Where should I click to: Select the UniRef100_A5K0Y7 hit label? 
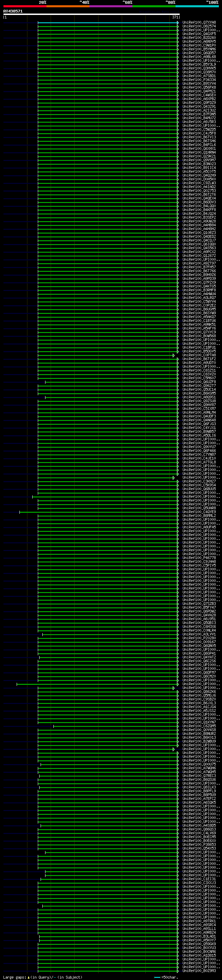(x=199, y=940)
